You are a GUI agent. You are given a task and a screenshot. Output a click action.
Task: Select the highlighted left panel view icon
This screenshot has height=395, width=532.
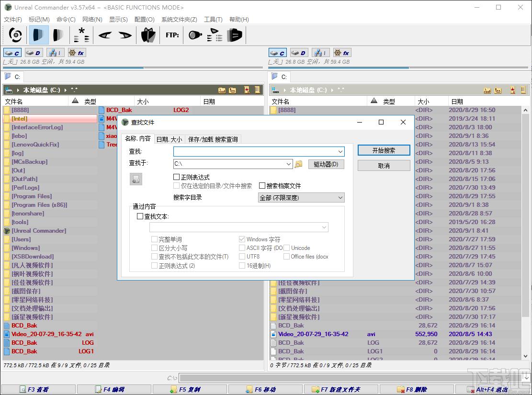(39, 35)
